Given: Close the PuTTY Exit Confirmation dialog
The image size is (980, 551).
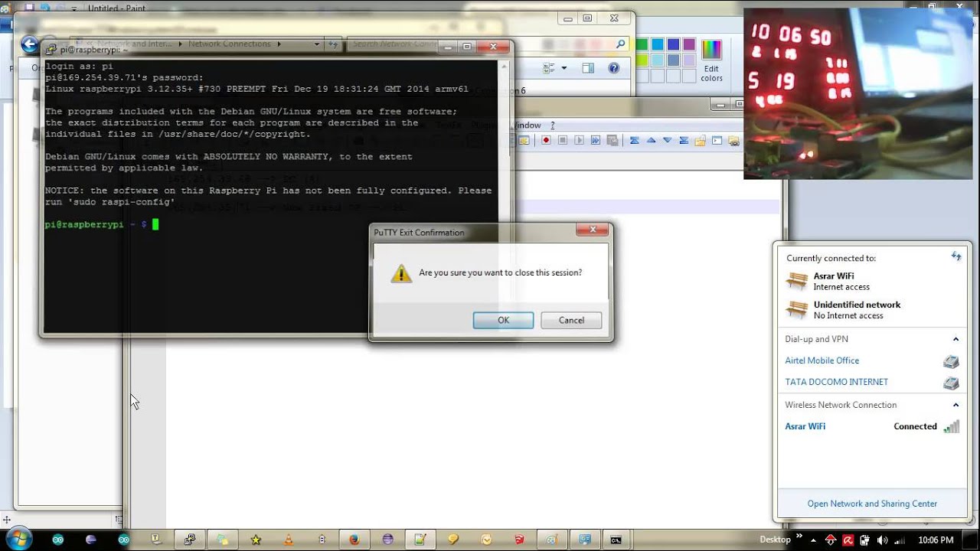Looking at the screenshot, I should click(x=592, y=230).
